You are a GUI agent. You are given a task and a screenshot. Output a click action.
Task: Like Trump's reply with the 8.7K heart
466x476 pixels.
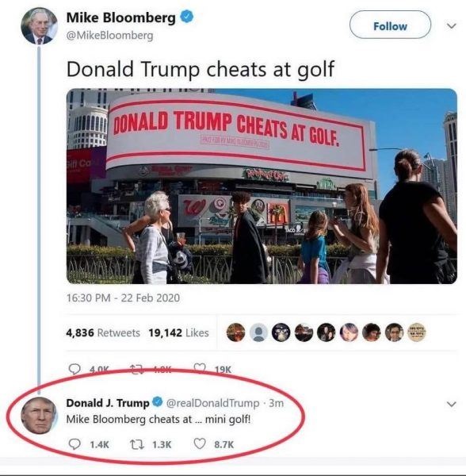click(200, 444)
